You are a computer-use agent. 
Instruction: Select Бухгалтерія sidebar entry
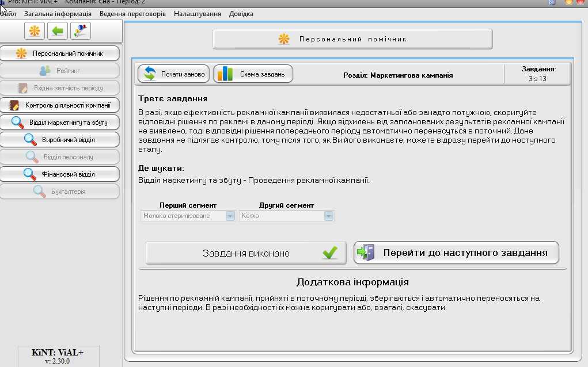(60, 192)
